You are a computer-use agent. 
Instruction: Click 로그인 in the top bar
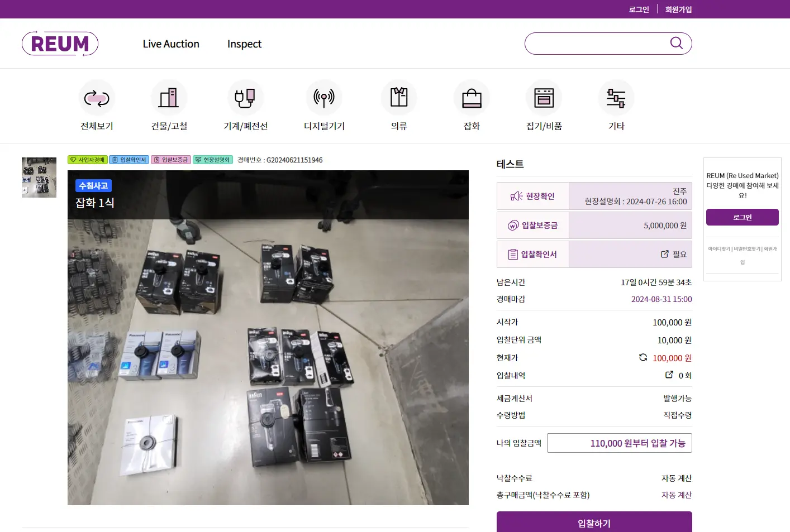point(639,9)
